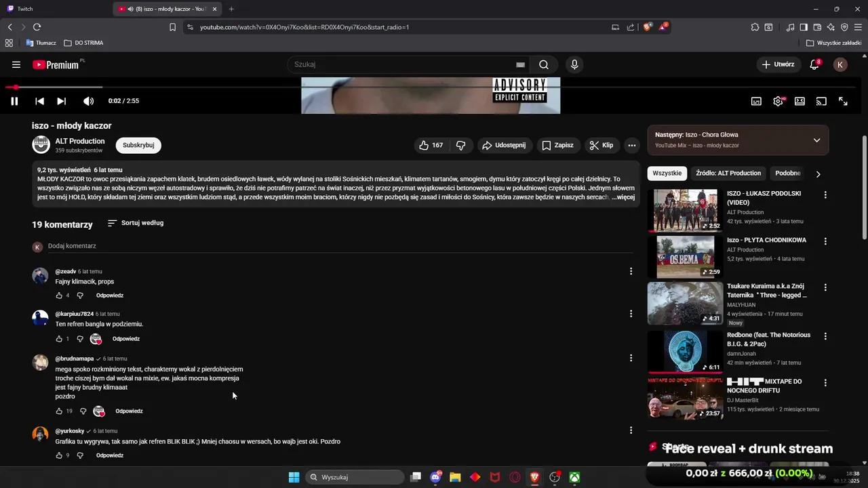Save video with Zapisz button
The height and width of the screenshot is (488, 868).
coord(557,145)
